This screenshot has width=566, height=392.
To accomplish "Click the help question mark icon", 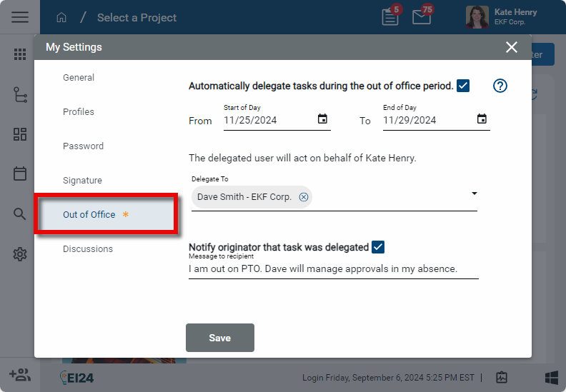I will click(x=500, y=86).
